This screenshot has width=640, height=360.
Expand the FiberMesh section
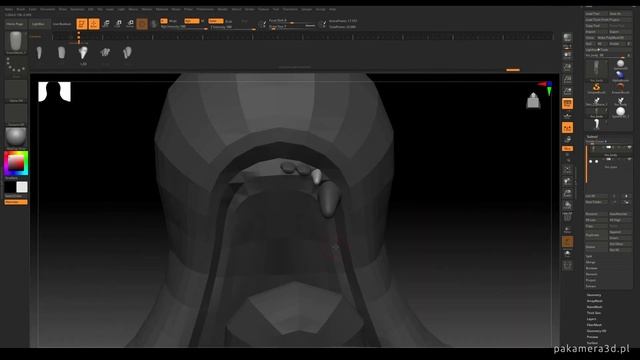[594, 325]
